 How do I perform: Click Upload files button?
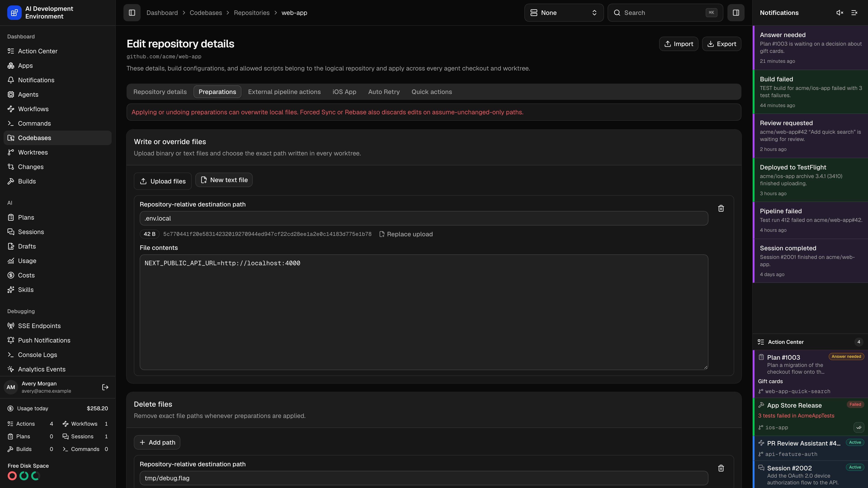click(163, 181)
